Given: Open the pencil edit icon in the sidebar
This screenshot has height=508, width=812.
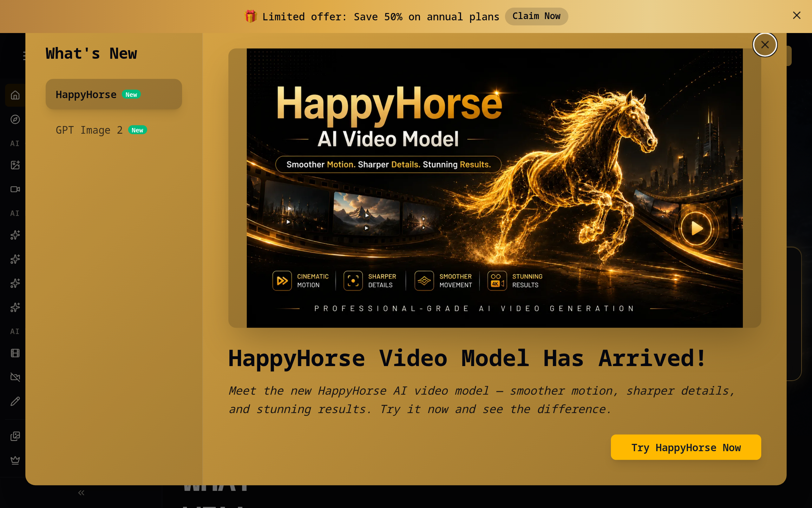Looking at the screenshot, I should coord(15,401).
